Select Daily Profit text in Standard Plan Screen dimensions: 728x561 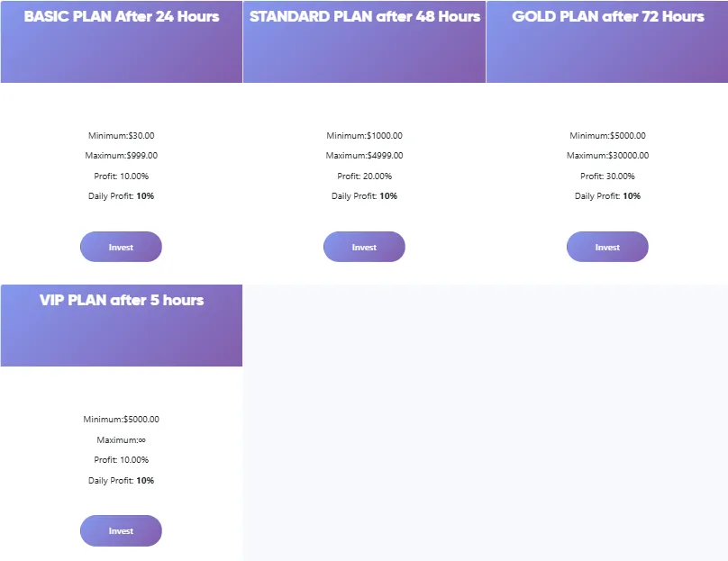(364, 196)
